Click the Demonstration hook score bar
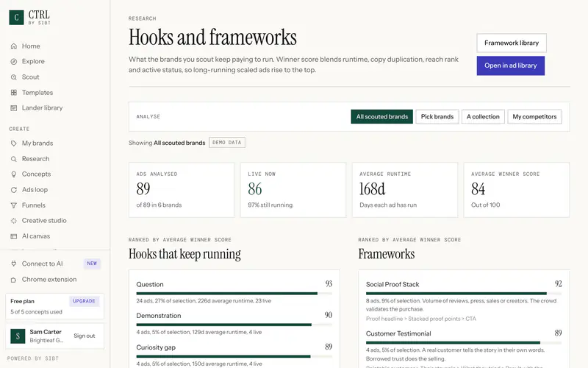The height and width of the screenshot is (368, 588). tap(234, 325)
